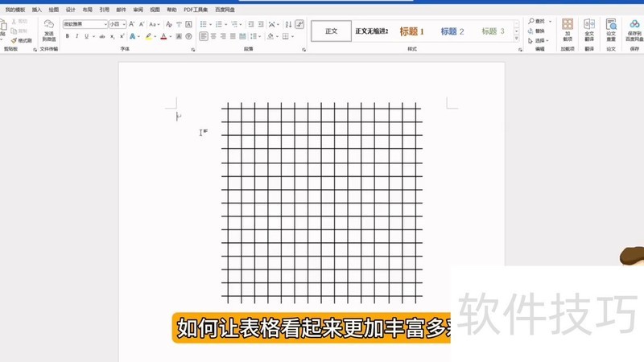Click the character shading icon
This screenshot has width=644, height=362.
[179, 36]
